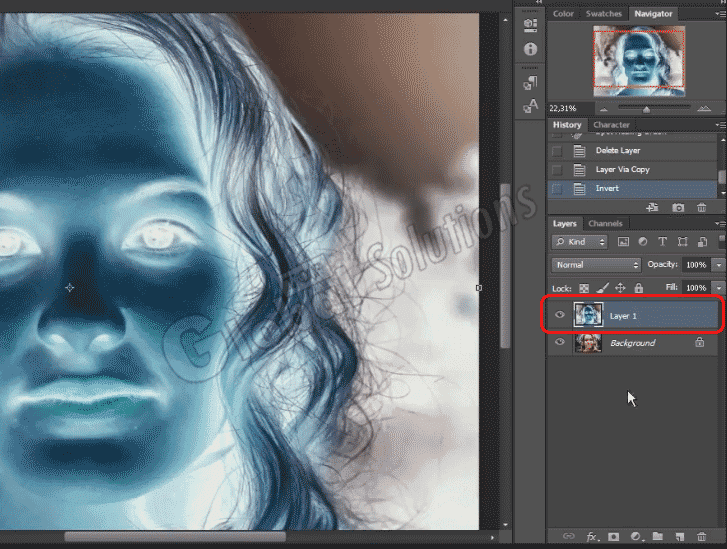Image resolution: width=727 pixels, height=549 pixels.
Task: Filter layers by smart objects icon
Action: coord(702,242)
